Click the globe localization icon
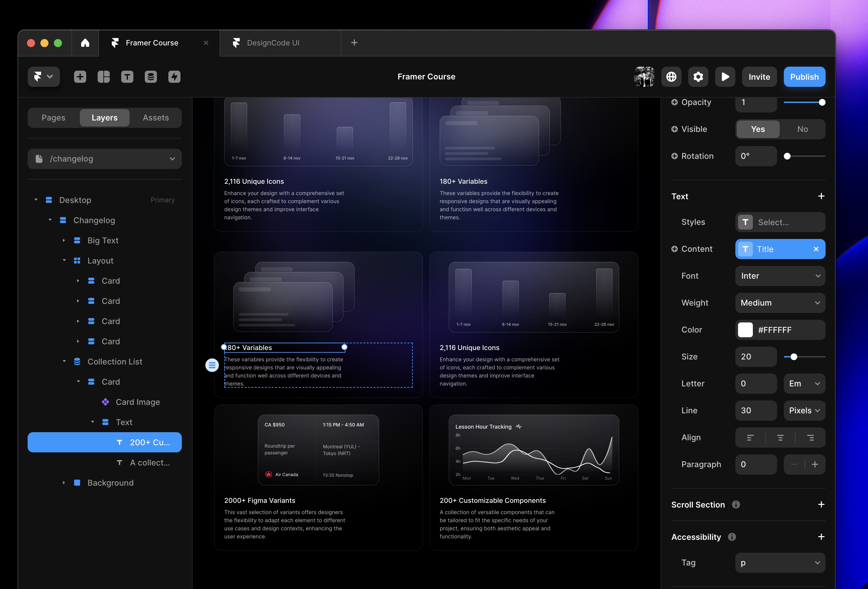Image resolution: width=868 pixels, height=589 pixels. [x=671, y=76]
